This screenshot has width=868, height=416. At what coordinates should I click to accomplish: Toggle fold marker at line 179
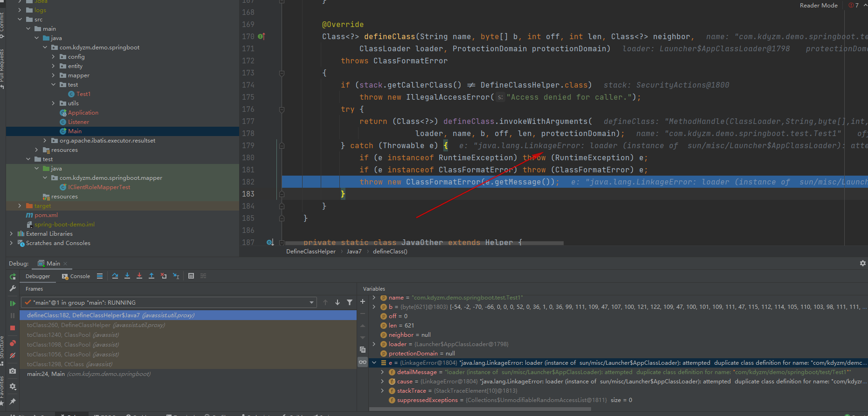click(282, 146)
